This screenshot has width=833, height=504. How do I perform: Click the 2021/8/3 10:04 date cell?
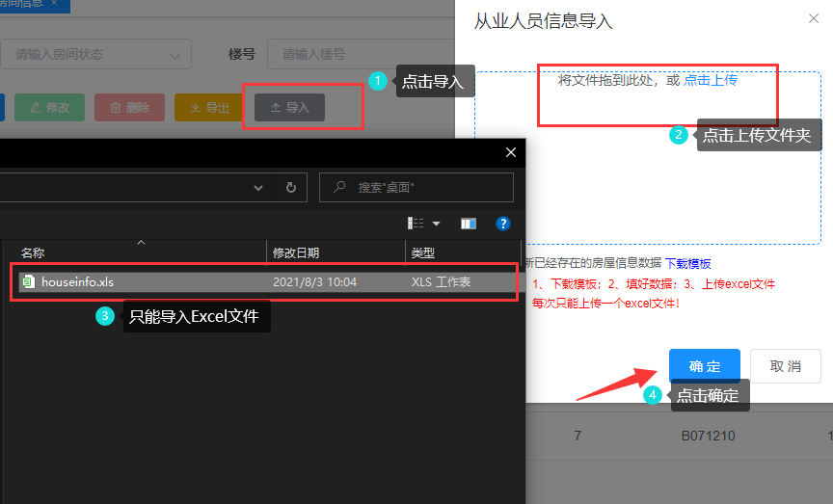pyautogui.click(x=314, y=282)
